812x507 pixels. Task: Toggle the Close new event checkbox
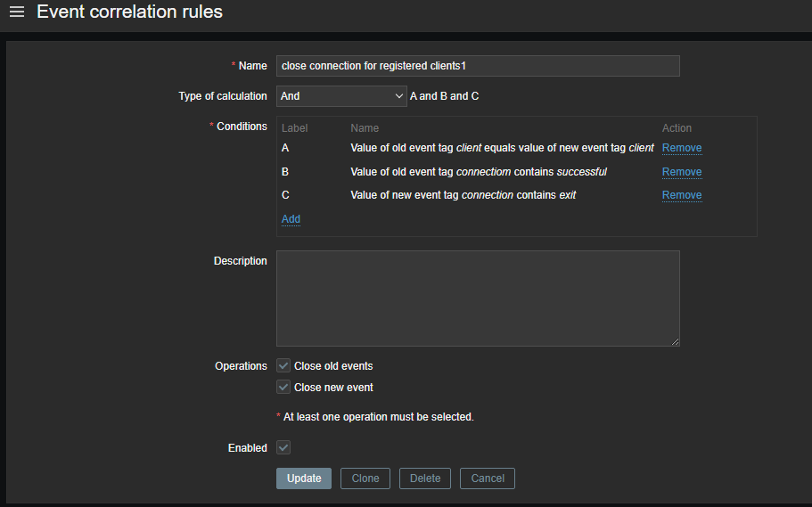(283, 387)
